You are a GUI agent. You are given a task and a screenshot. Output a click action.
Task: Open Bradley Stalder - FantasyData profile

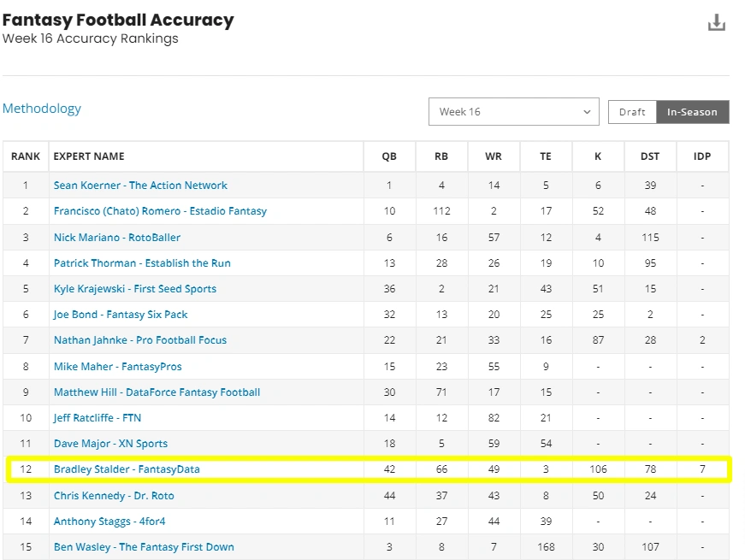pos(127,469)
